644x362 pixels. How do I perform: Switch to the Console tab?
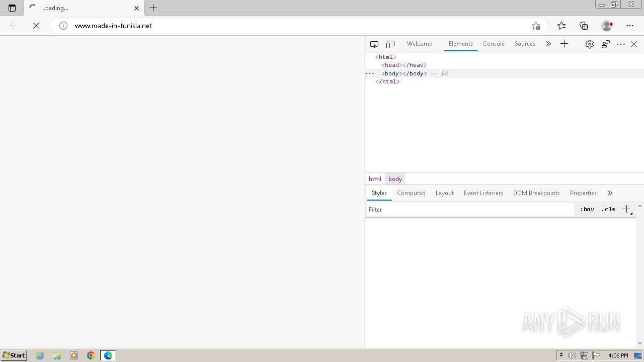point(494,44)
